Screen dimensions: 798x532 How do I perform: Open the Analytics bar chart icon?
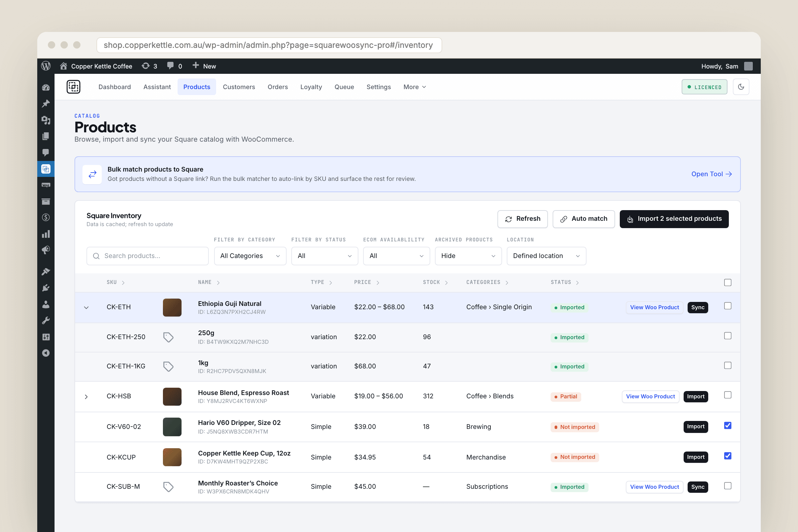pos(46,234)
